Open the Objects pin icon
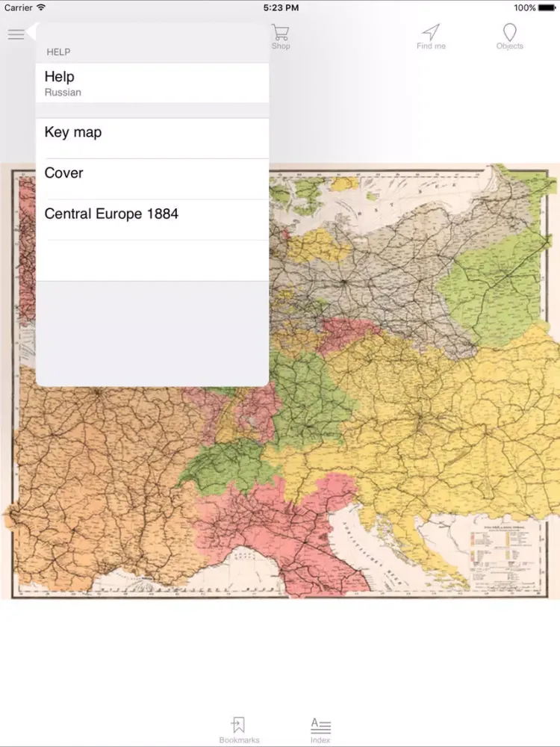The image size is (560, 747). pos(509,37)
